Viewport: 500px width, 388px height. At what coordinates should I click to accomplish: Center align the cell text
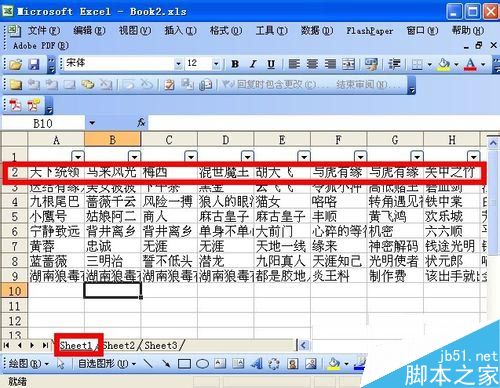click(312, 63)
